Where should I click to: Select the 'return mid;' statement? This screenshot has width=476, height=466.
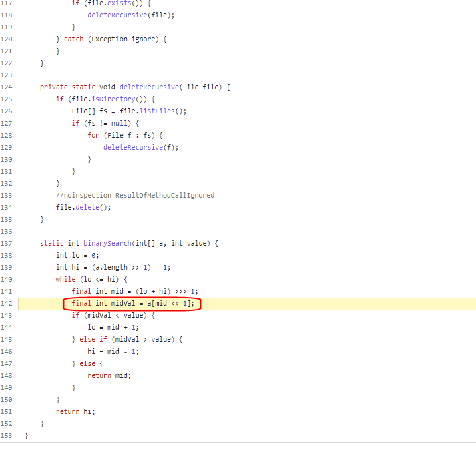(109, 375)
